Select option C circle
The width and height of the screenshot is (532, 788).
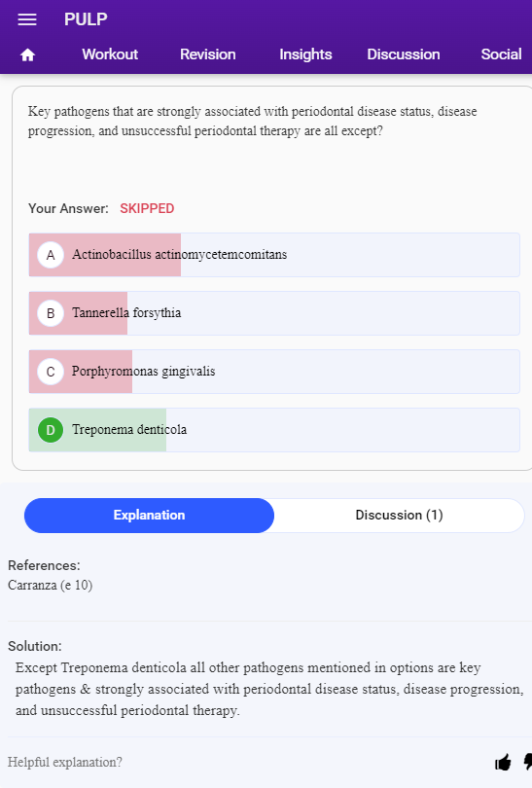click(51, 372)
